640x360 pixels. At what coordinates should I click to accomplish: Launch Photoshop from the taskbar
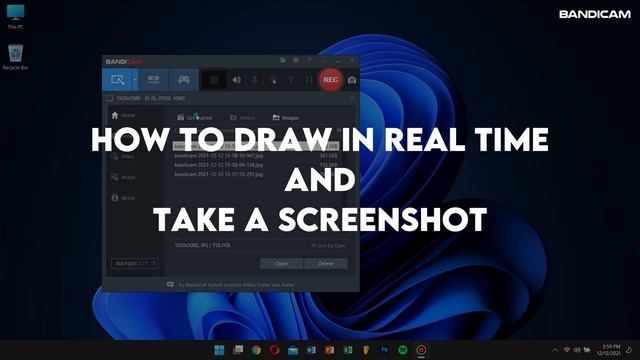[384, 350]
